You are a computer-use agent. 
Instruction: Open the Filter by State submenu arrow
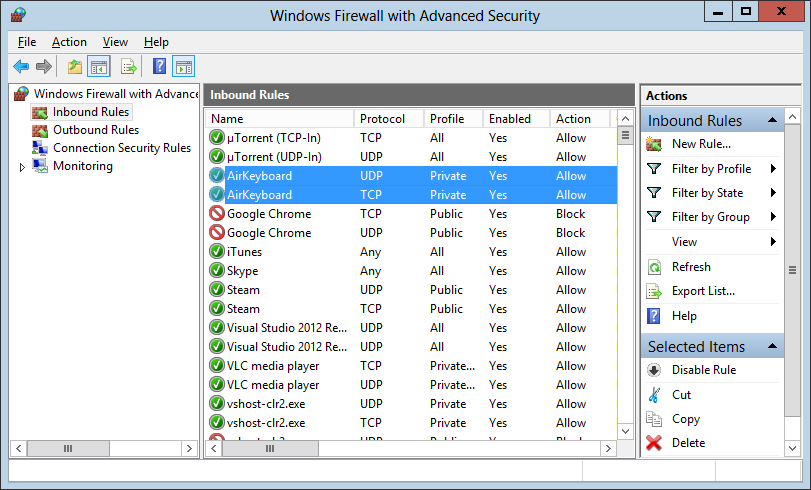point(773,193)
